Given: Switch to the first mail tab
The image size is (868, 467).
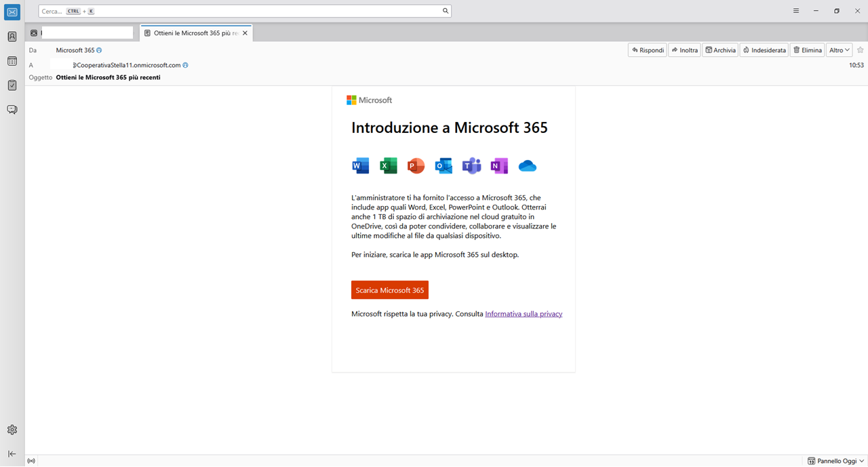Looking at the screenshot, I should (x=82, y=33).
